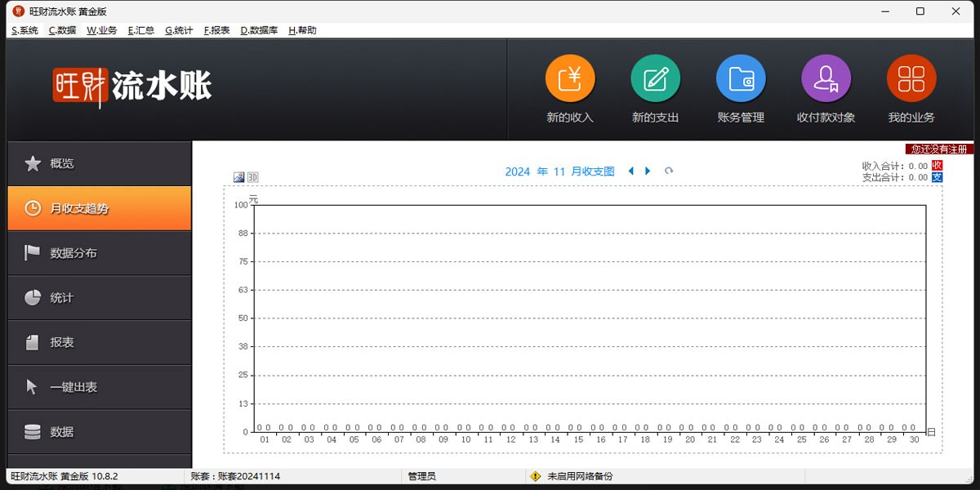Viewport: 980px width, 490px height.
Task: Open the H.帮助 menu
Action: click(x=302, y=30)
